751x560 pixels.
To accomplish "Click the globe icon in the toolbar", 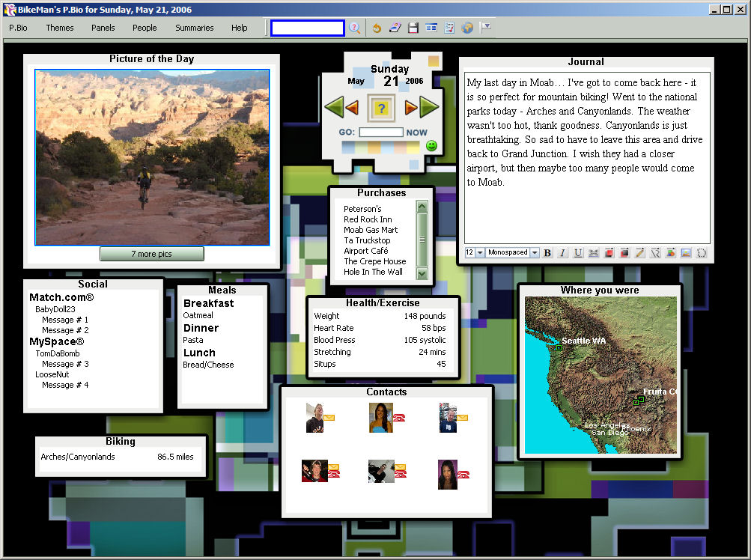I will click(x=468, y=28).
